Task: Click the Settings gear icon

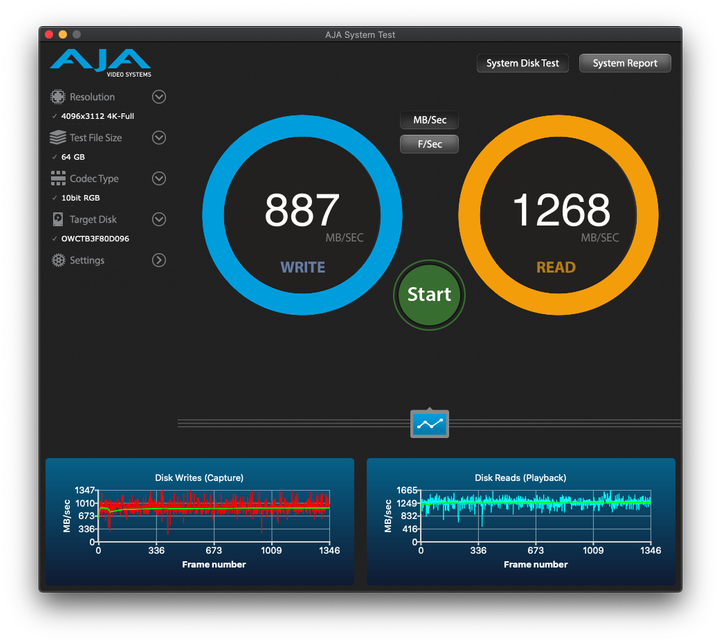Action: pos(58,261)
